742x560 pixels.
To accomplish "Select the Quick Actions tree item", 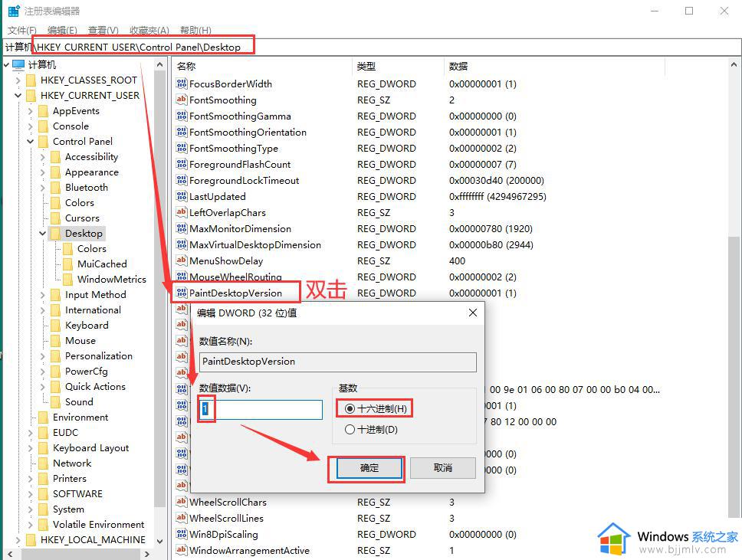I will coord(95,387).
